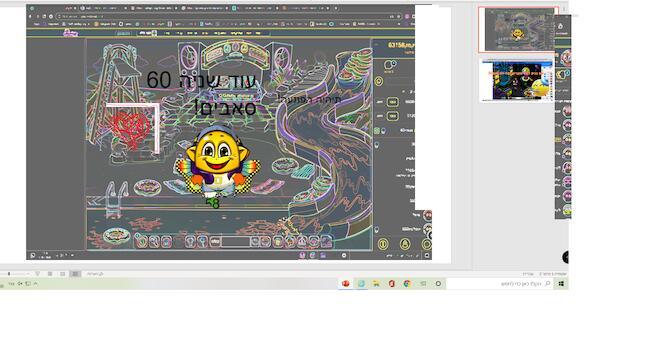Select the red heart drawing picture
Viewport: 649px width, 361px height.
pyautogui.click(x=132, y=128)
